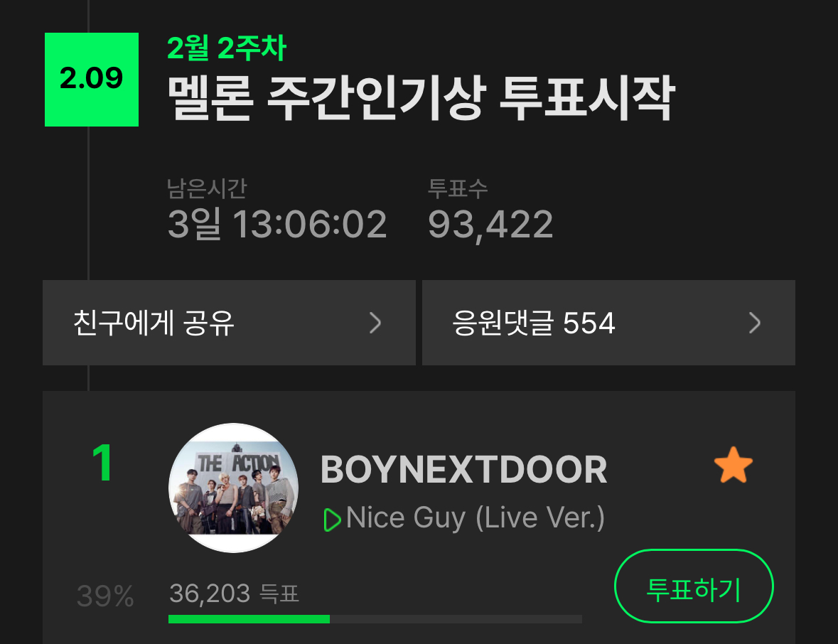Open the Nice Guy (Live Ver.) song title
Screen dimensions: 838x644
[475, 517]
